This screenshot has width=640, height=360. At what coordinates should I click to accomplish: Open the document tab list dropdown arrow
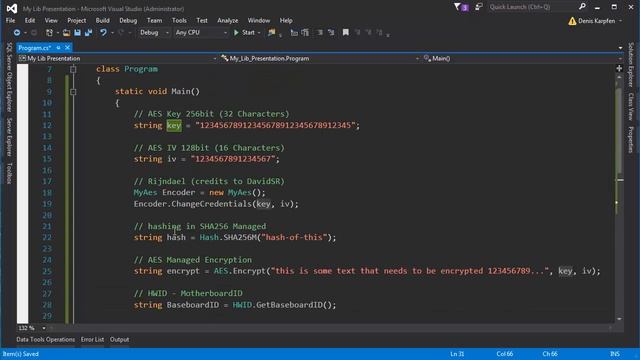[620, 48]
